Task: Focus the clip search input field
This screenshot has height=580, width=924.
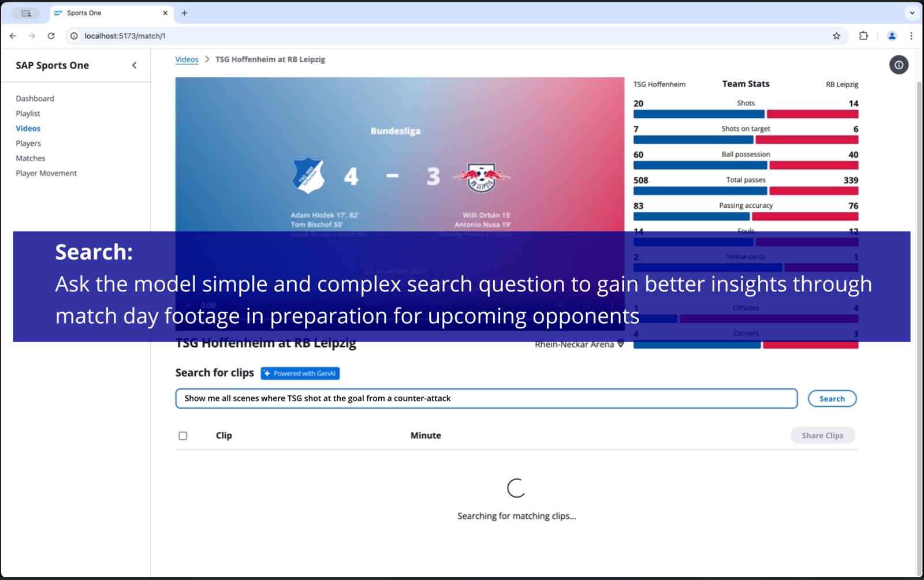Action: pyautogui.click(x=486, y=399)
